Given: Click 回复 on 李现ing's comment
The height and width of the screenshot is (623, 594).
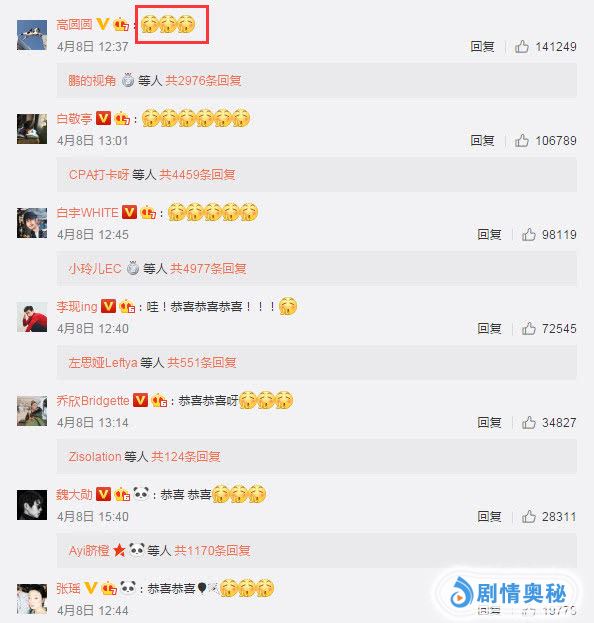Looking at the screenshot, I should (x=489, y=329).
